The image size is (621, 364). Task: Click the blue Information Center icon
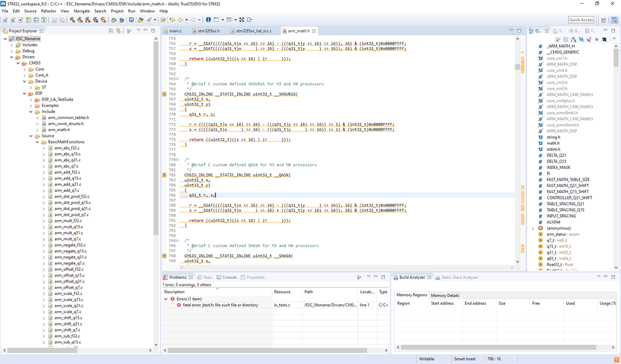(x=208, y=20)
